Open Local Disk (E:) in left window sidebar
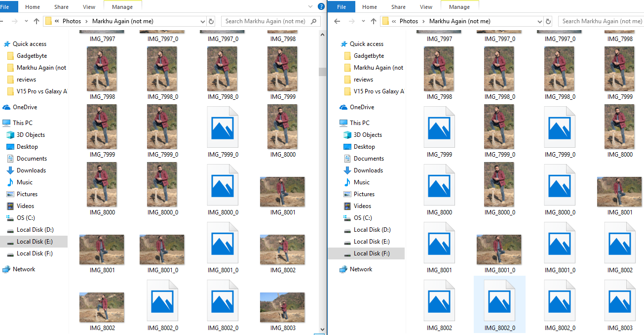Image resolution: width=644 pixels, height=335 pixels. pyautogui.click(x=34, y=242)
